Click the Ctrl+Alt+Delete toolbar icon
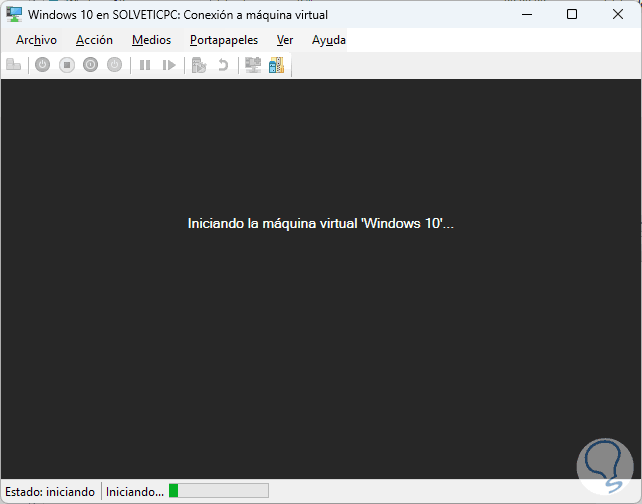Screen dimensions: 642x504 pyautogui.click(x=14, y=65)
